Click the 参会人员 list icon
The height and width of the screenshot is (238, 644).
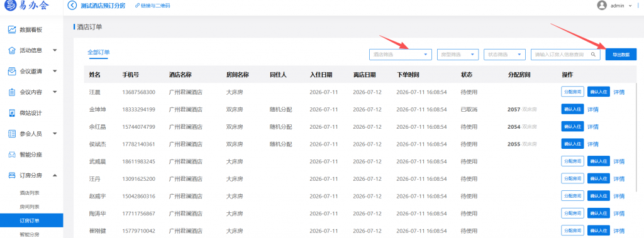point(12,134)
